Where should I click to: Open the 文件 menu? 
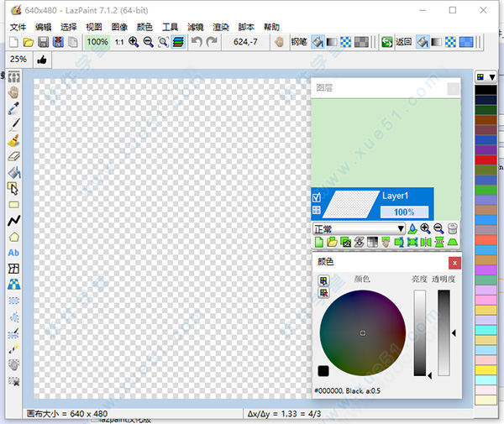[18, 27]
